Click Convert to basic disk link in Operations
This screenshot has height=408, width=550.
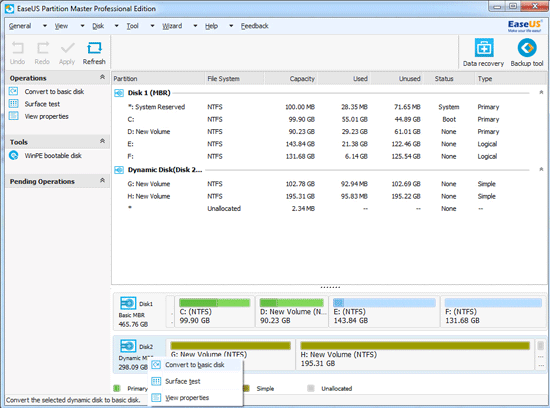click(54, 92)
